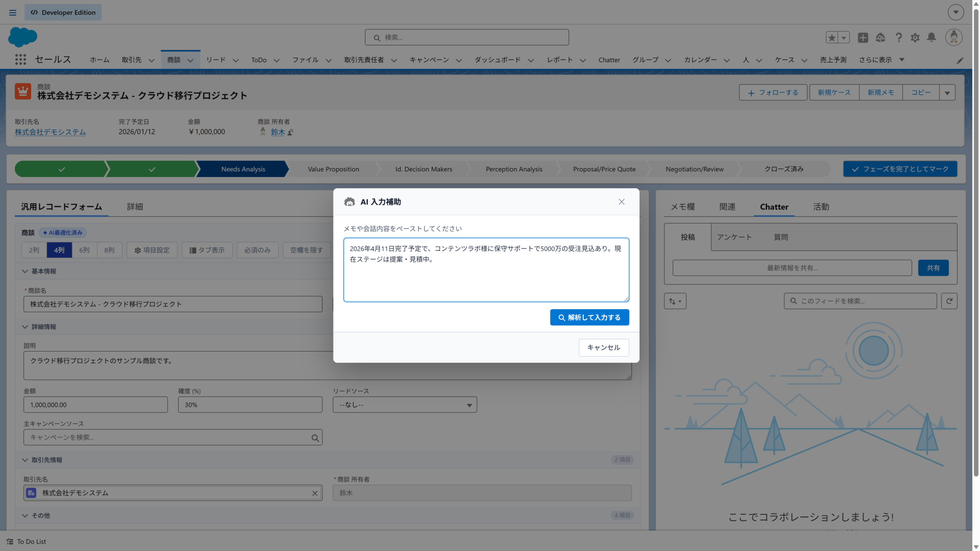The image size is (980, 551).
Task: Expand the リードソース dropdown
Action: coord(405,405)
